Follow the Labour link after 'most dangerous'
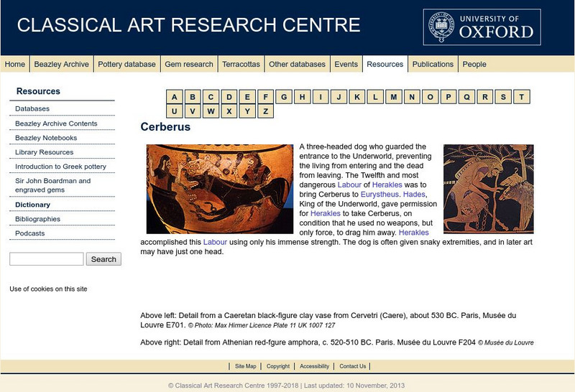The width and height of the screenshot is (575, 392). coord(349,185)
